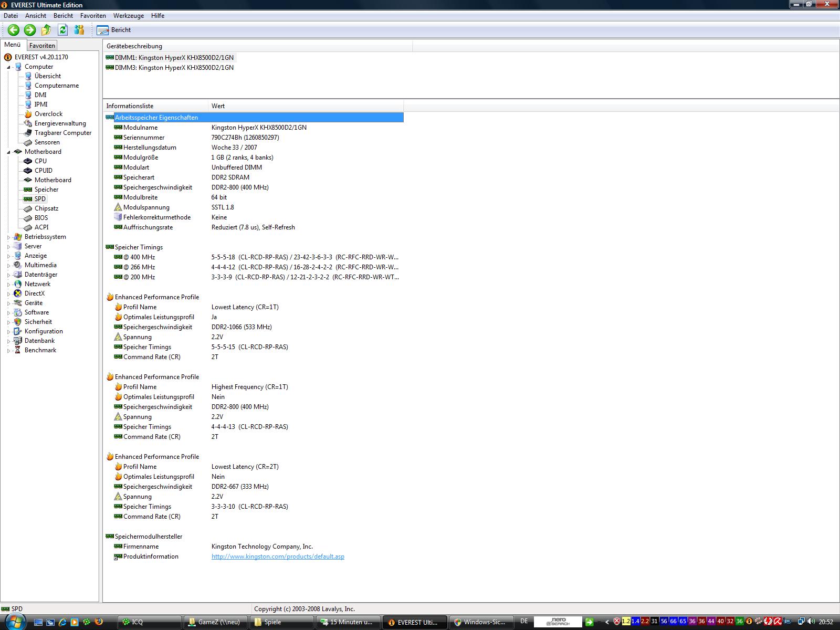Expand the Netzwerk tree node
The height and width of the screenshot is (630, 840).
pos(8,285)
